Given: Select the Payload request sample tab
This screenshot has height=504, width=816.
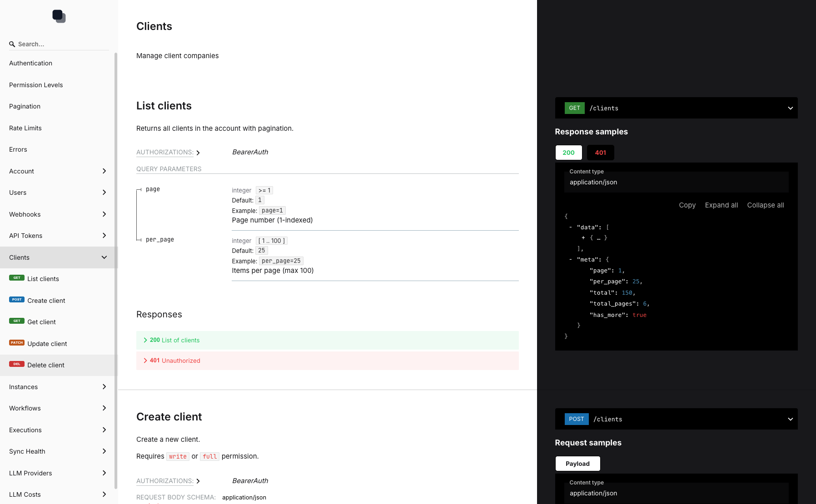Looking at the screenshot, I should 577,464.
